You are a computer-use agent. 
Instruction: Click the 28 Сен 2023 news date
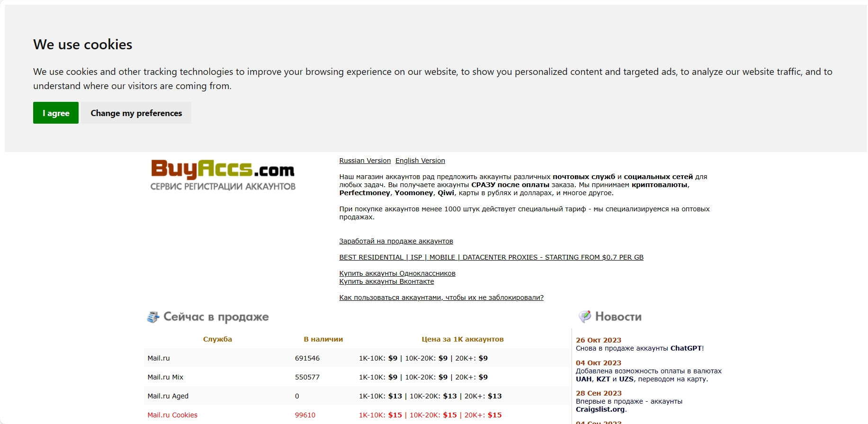[599, 393]
